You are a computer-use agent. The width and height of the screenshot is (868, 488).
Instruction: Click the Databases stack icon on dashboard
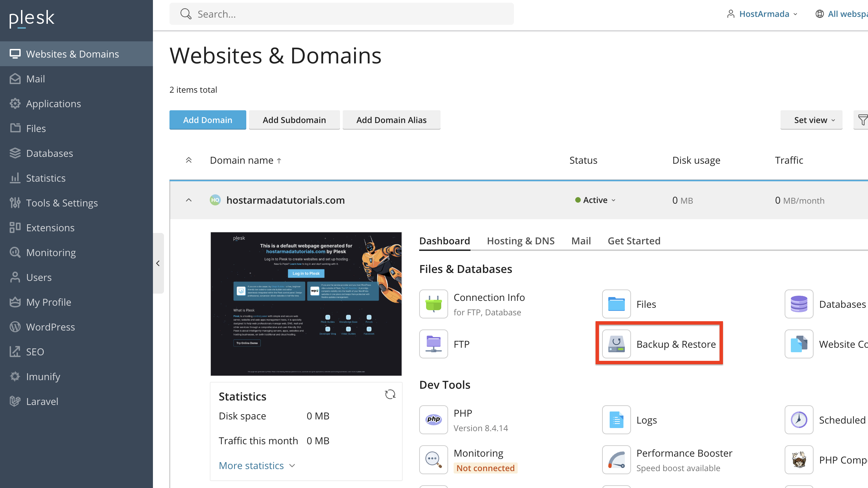point(799,304)
